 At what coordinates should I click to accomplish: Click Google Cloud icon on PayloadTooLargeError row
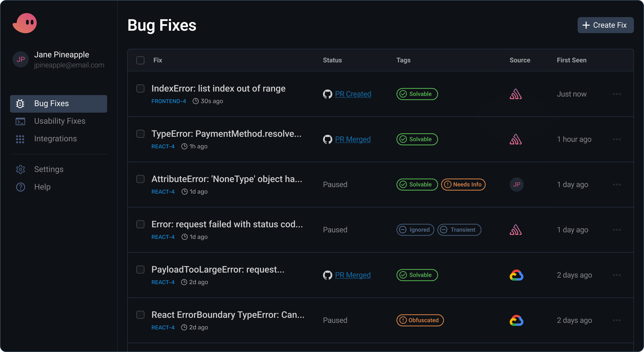516,275
